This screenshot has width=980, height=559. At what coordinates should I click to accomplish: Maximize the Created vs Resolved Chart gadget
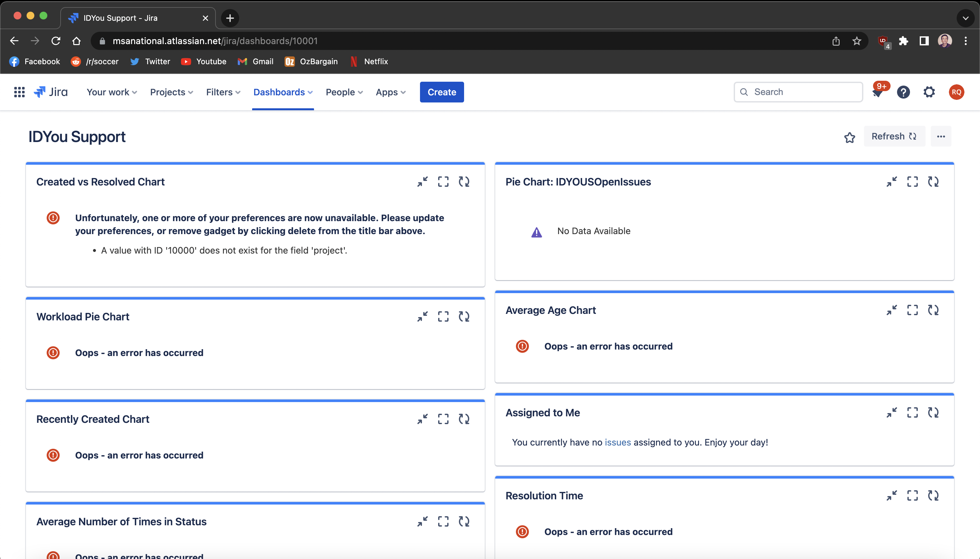pyautogui.click(x=443, y=182)
